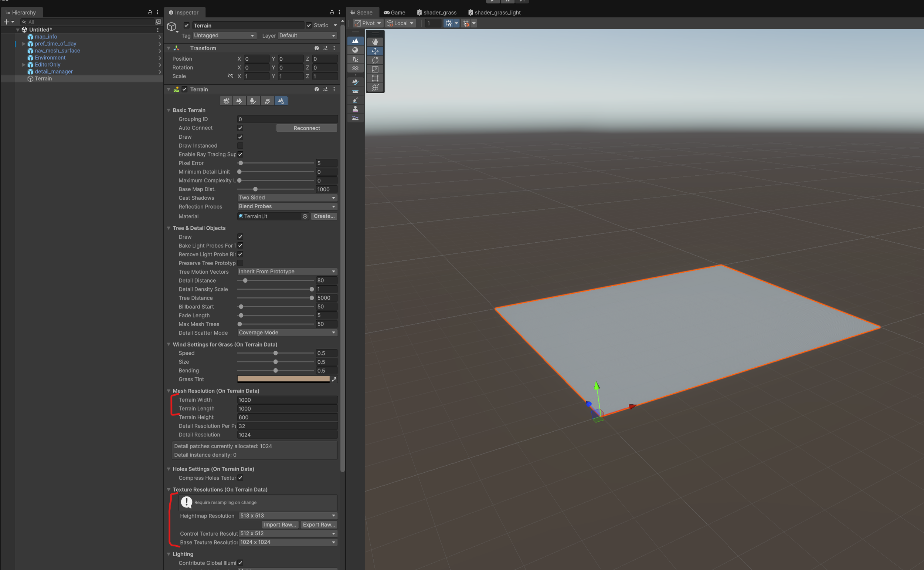The image size is (924, 570).
Task: Open the Heightmap Resolution dropdown
Action: (288, 515)
